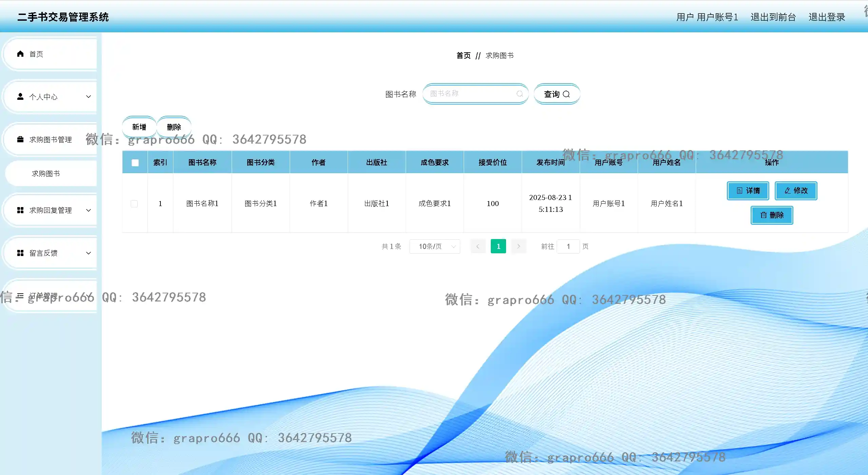The width and height of the screenshot is (868, 475).
Task: Open 详情 for 图书名称1 row
Action: pos(748,191)
